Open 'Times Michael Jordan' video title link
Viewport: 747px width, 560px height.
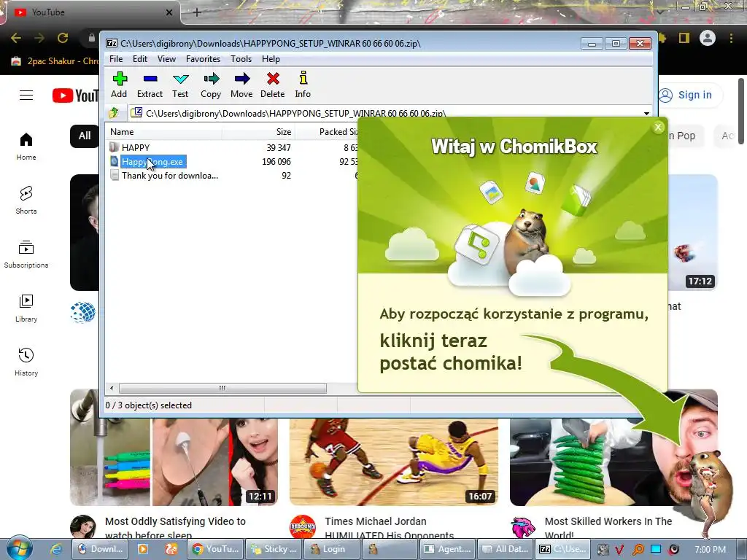(x=390, y=528)
